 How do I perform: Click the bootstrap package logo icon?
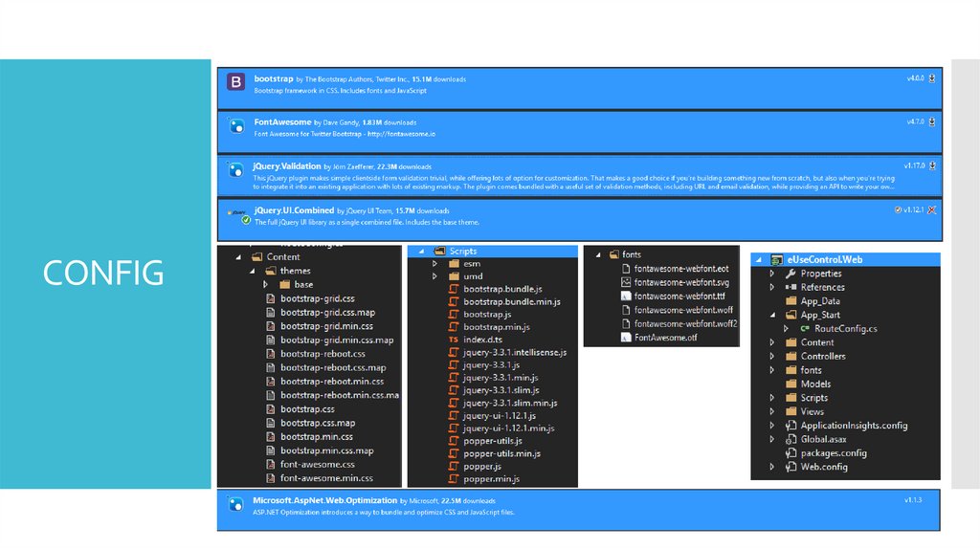coord(235,82)
